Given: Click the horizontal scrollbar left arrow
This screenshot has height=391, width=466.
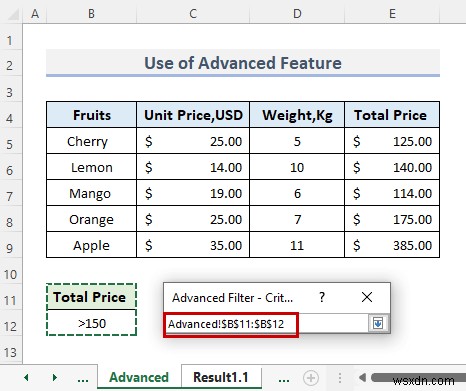Looking at the screenshot, I should 362,378.
